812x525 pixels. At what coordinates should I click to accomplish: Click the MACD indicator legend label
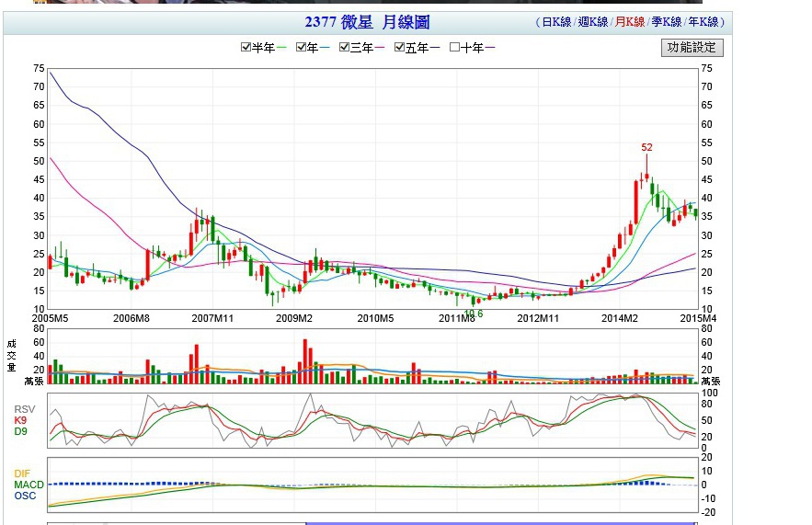[29, 485]
